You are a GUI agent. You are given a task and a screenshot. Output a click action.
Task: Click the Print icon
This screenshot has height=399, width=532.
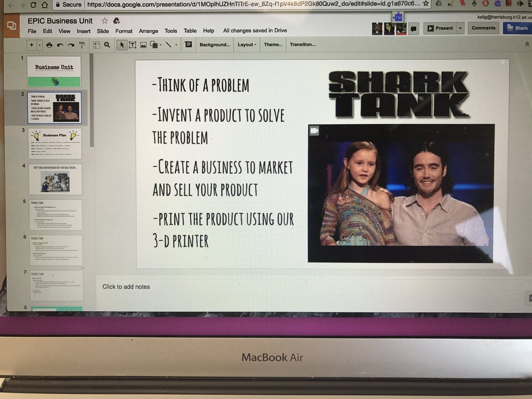click(x=49, y=45)
